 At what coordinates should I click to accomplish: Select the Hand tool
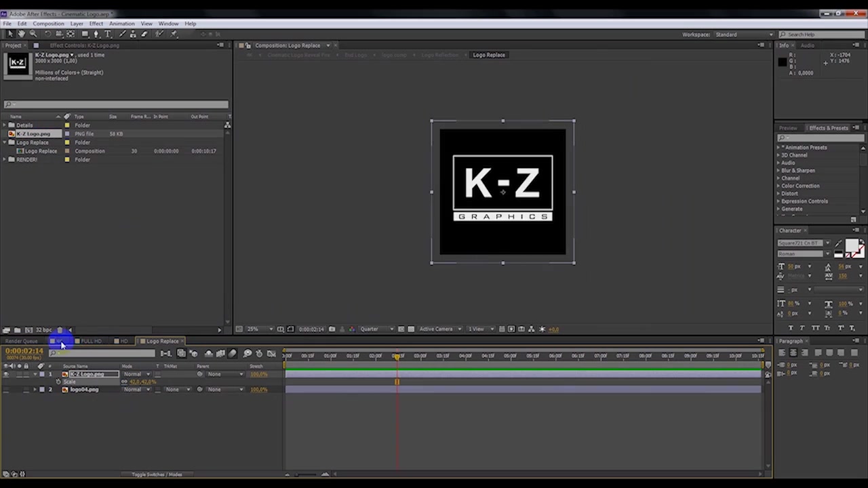(x=22, y=34)
